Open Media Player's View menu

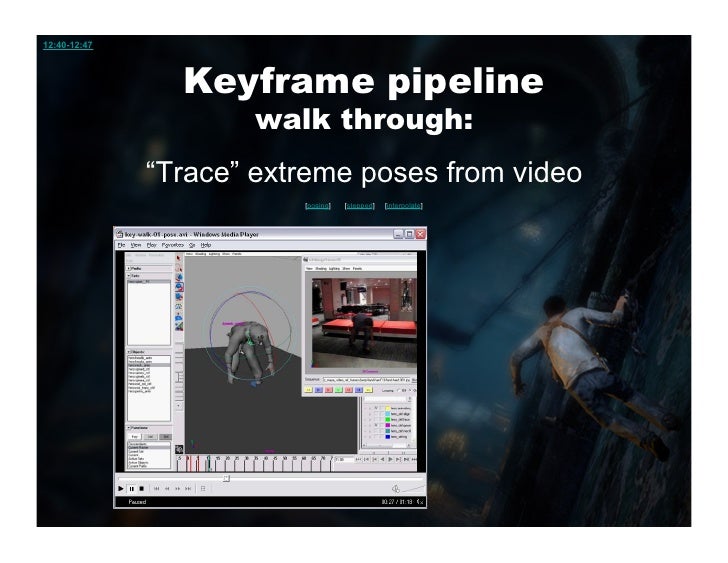click(136, 245)
